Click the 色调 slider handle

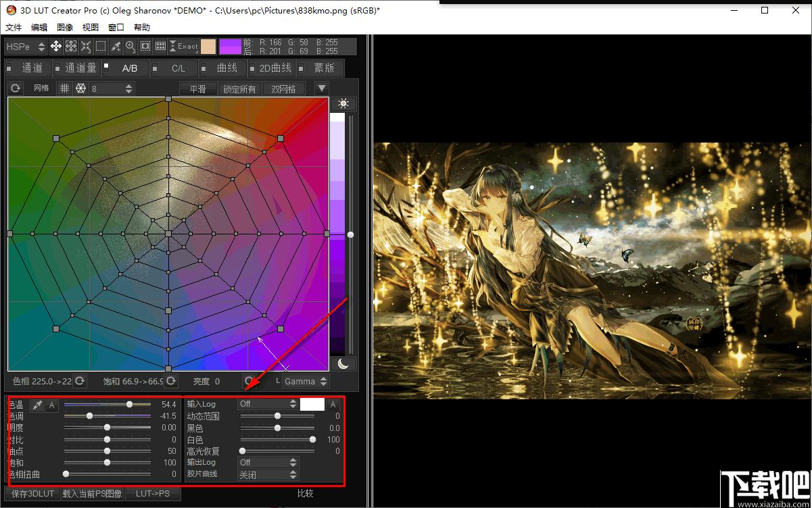coord(89,416)
